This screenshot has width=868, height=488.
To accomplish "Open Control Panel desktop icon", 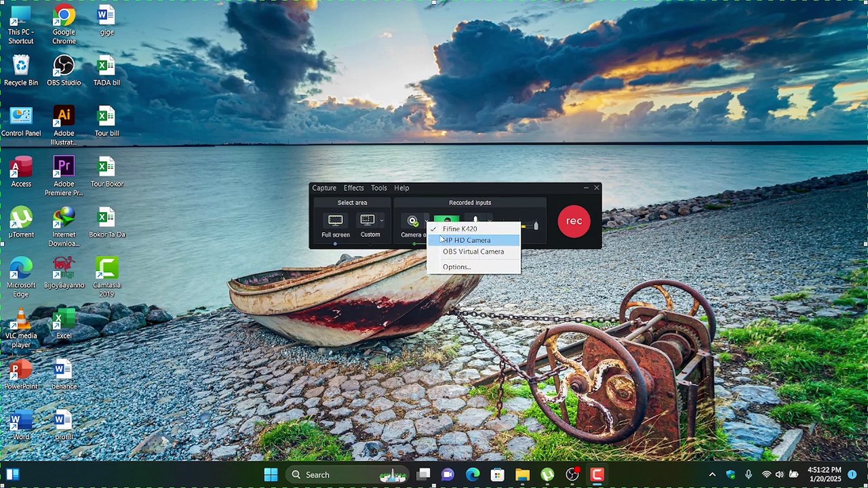I will pyautogui.click(x=21, y=121).
